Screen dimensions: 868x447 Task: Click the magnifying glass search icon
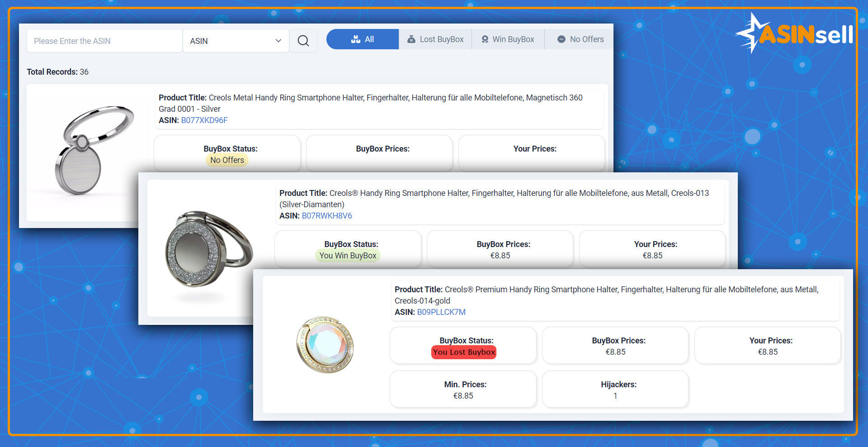tap(303, 41)
